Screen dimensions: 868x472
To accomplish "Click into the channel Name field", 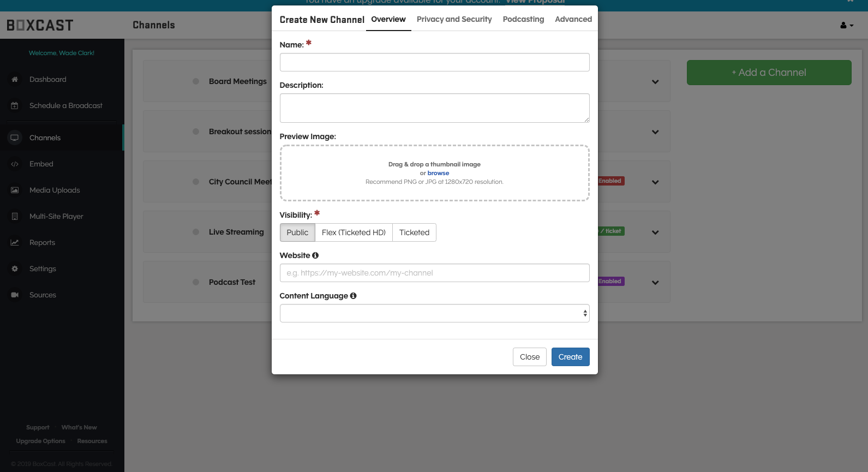I will click(x=434, y=62).
